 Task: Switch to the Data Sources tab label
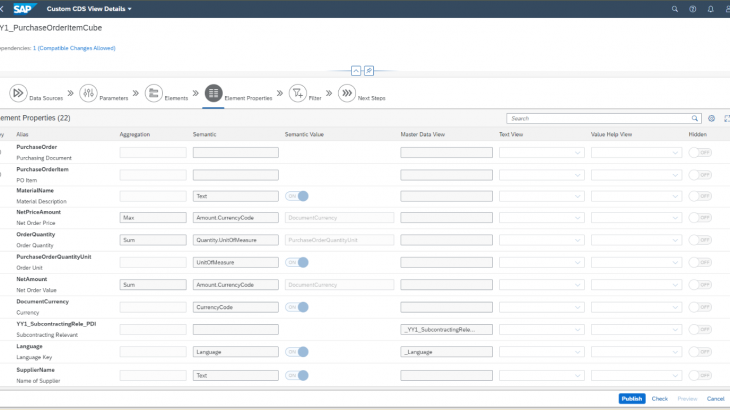(46, 98)
